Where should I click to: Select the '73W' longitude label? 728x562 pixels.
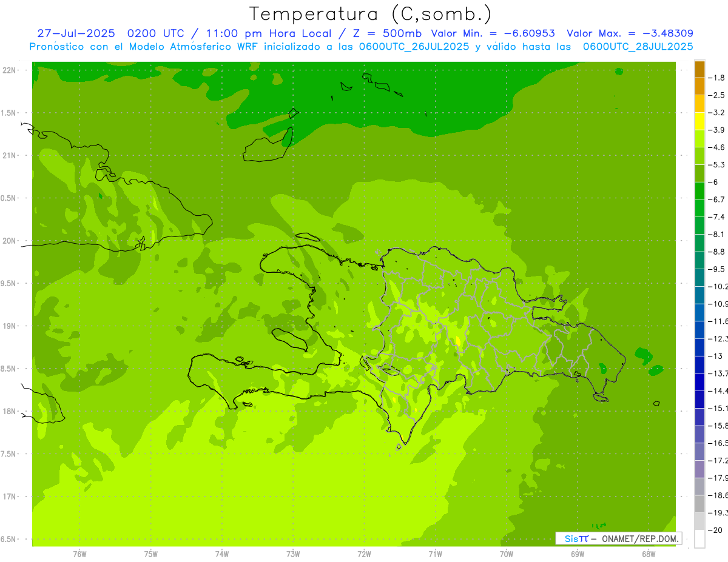click(293, 554)
